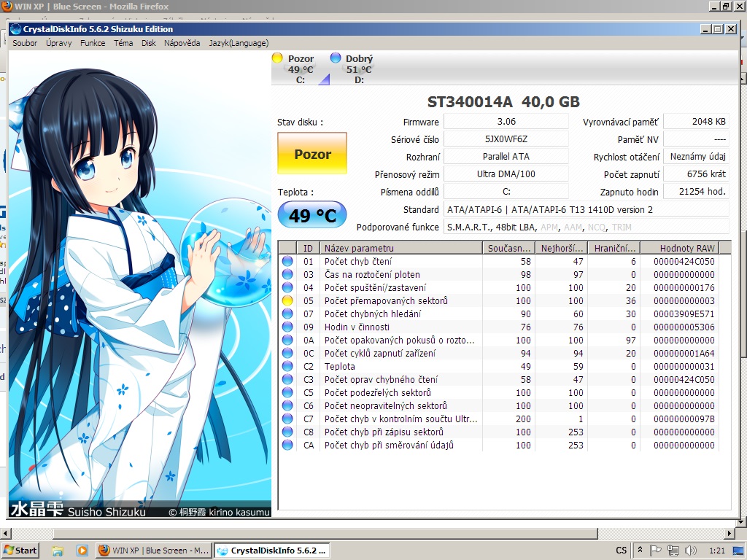Select the C: drive Pozor status tab
The image size is (747, 560).
click(300, 69)
